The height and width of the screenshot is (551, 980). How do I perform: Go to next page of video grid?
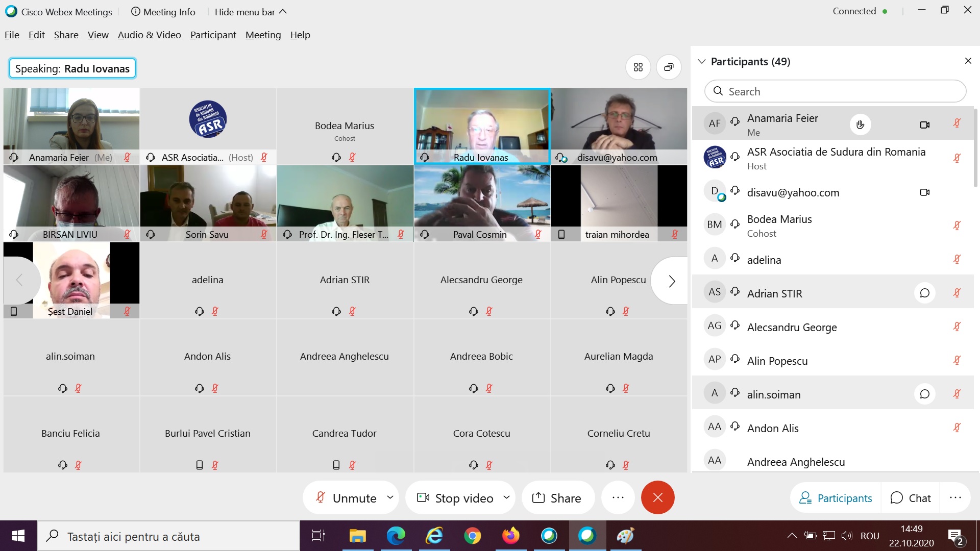click(671, 281)
